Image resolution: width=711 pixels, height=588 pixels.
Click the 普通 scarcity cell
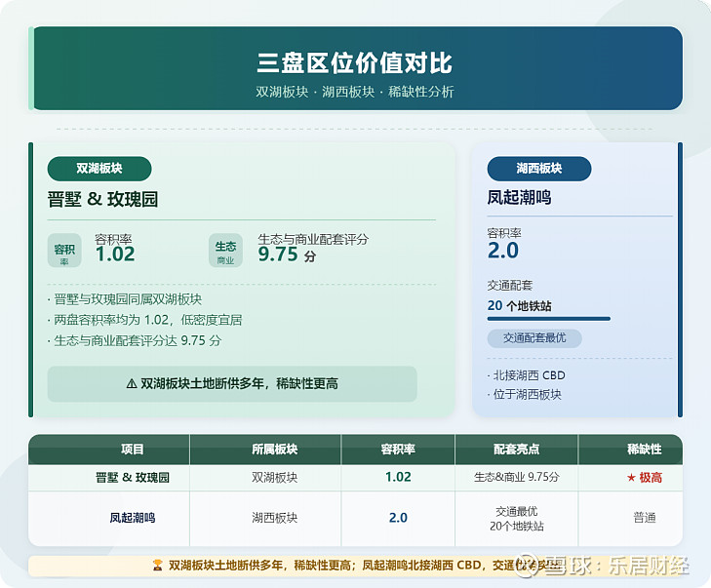coord(645,518)
